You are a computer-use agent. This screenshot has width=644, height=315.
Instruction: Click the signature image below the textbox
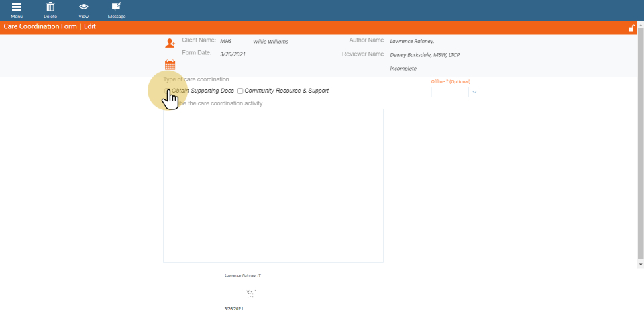coord(250,293)
